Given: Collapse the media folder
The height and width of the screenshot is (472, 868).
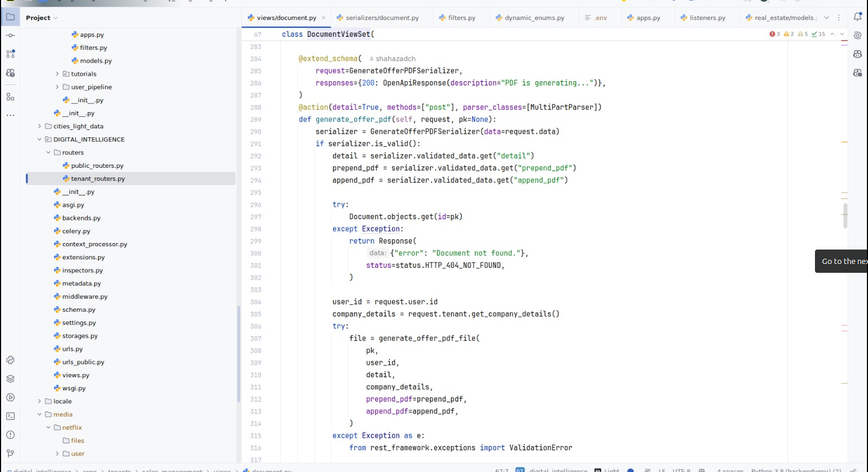Looking at the screenshot, I should (40, 415).
